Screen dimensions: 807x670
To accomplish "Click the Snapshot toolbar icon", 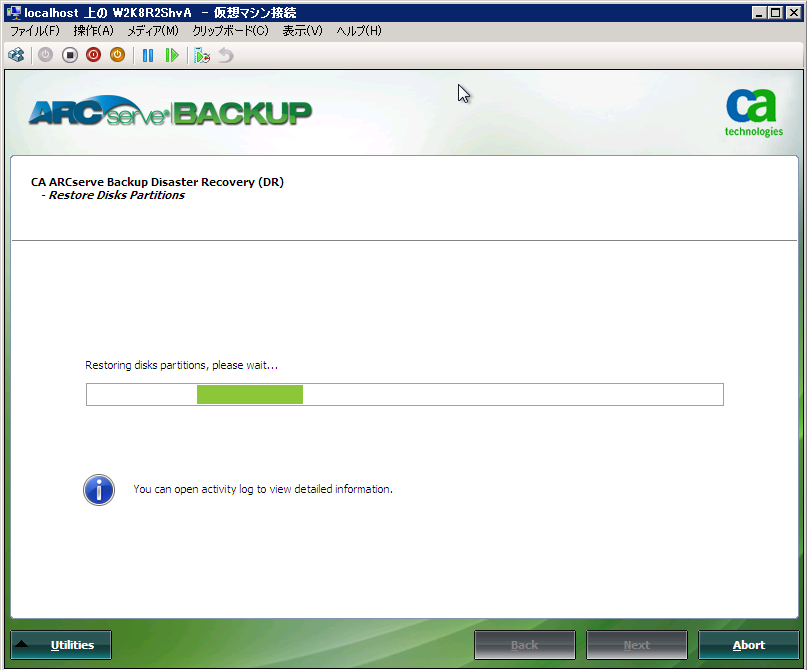I will click(x=202, y=55).
